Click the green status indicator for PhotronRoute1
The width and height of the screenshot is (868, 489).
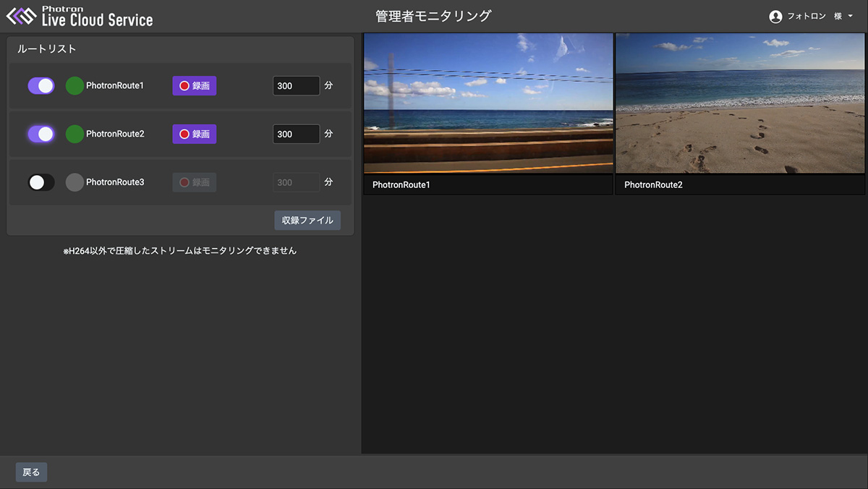click(x=73, y=85)
